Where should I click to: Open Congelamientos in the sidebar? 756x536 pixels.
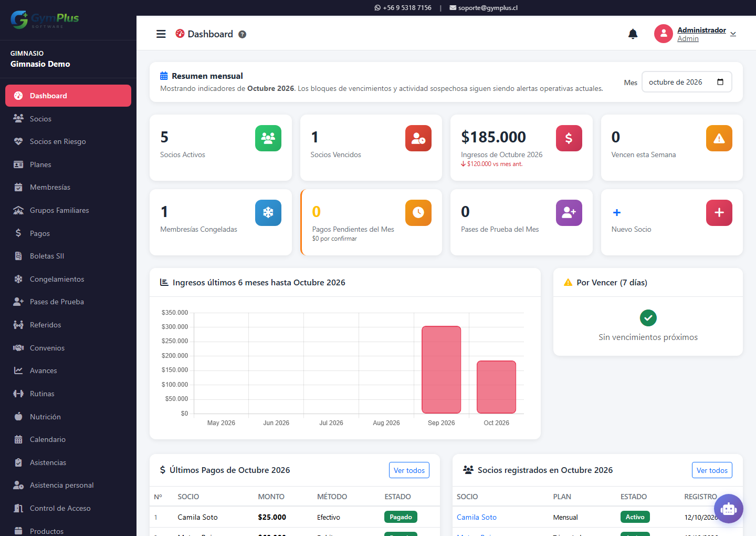[x=68, y=279]
